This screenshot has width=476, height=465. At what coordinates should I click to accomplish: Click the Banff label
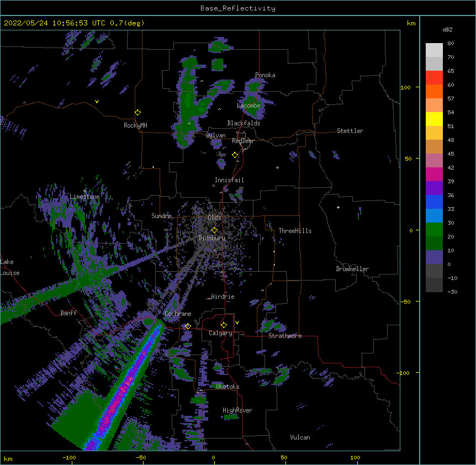(68, 313)
